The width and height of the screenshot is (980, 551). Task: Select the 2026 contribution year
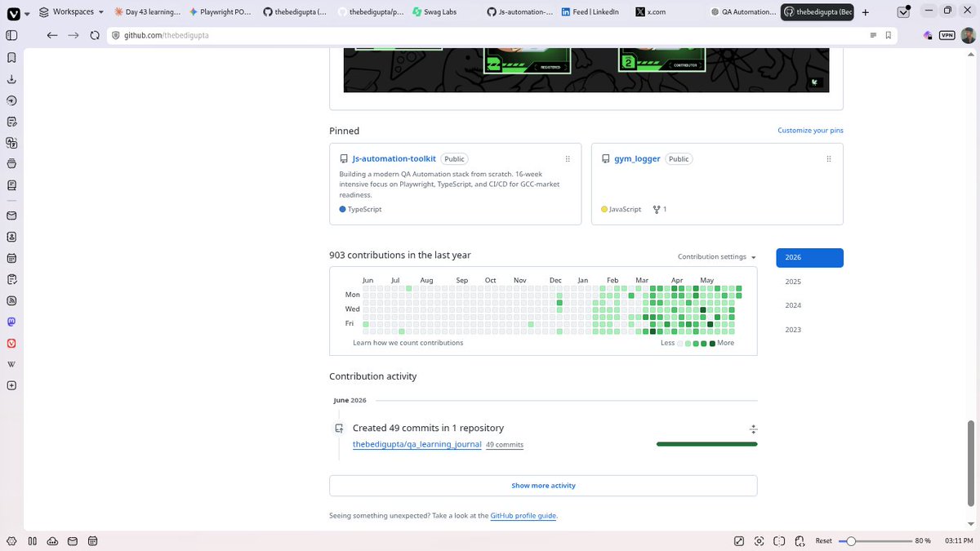click(x=809, y=257)
